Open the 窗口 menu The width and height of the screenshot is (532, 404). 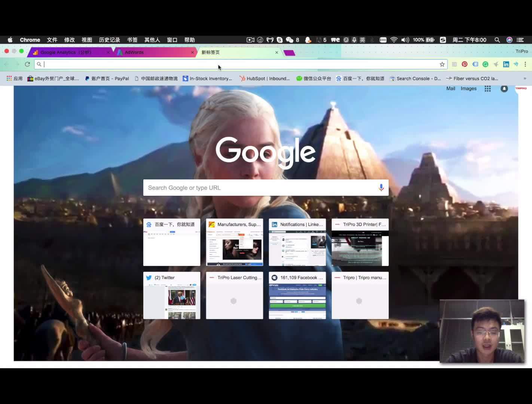coord(172,40)
